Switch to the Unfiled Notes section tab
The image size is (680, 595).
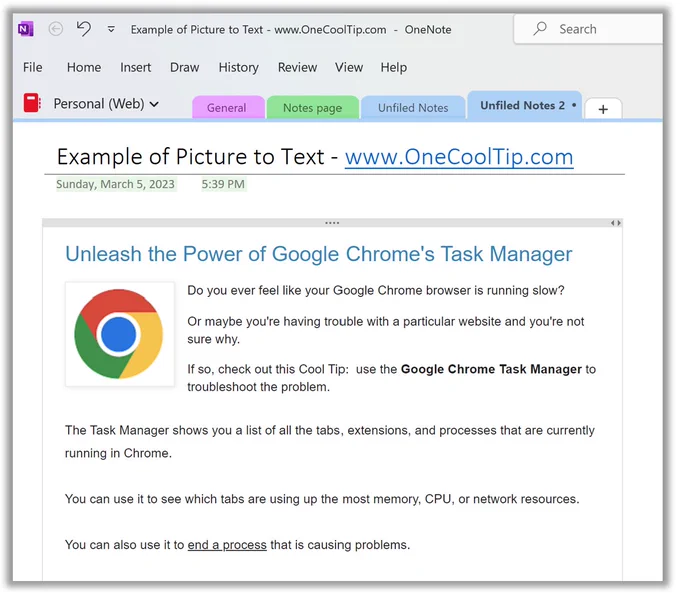click(413, 107)
